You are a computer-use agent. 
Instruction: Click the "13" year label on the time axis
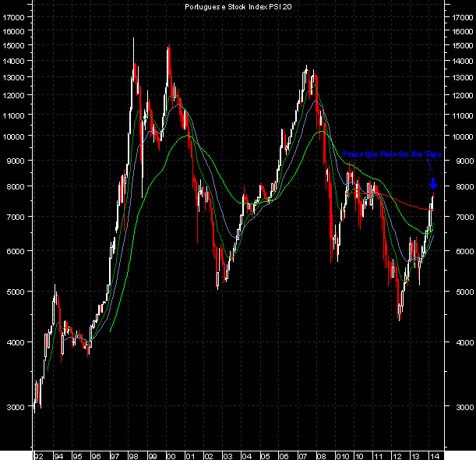[x=415, y=456]
